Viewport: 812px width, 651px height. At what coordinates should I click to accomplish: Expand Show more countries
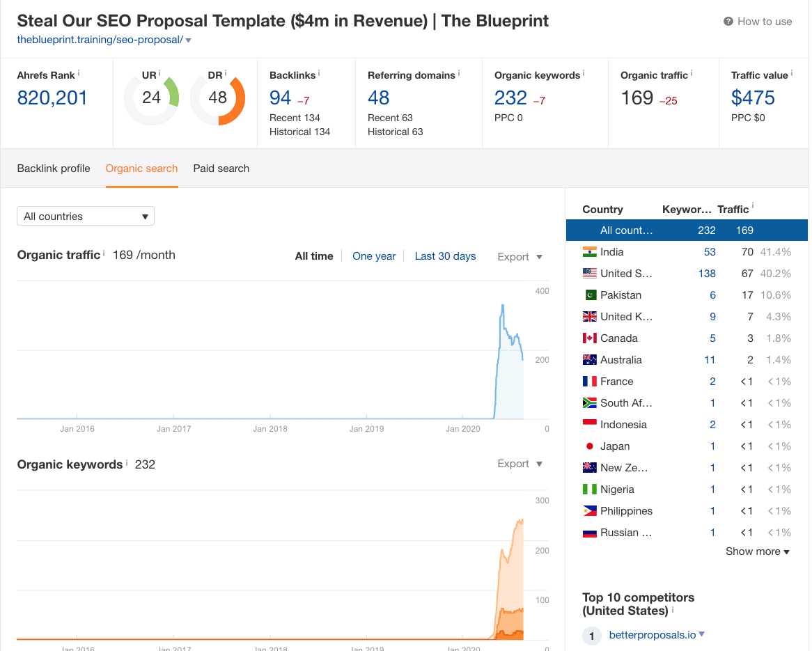(757, 551)
